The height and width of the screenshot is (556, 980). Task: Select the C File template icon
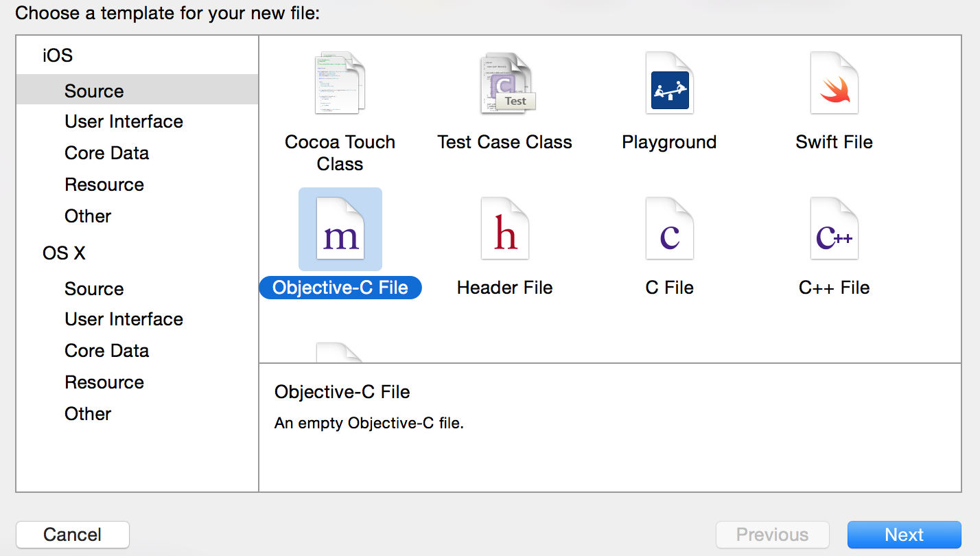pos(670,229)
